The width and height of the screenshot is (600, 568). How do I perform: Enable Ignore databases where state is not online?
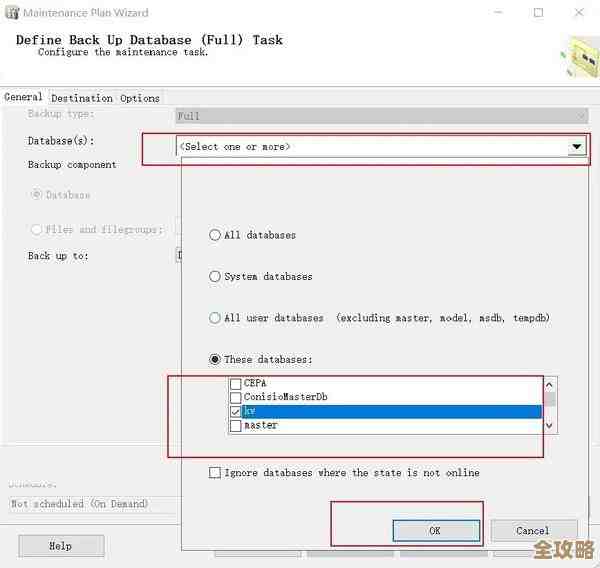click(215, 473)
